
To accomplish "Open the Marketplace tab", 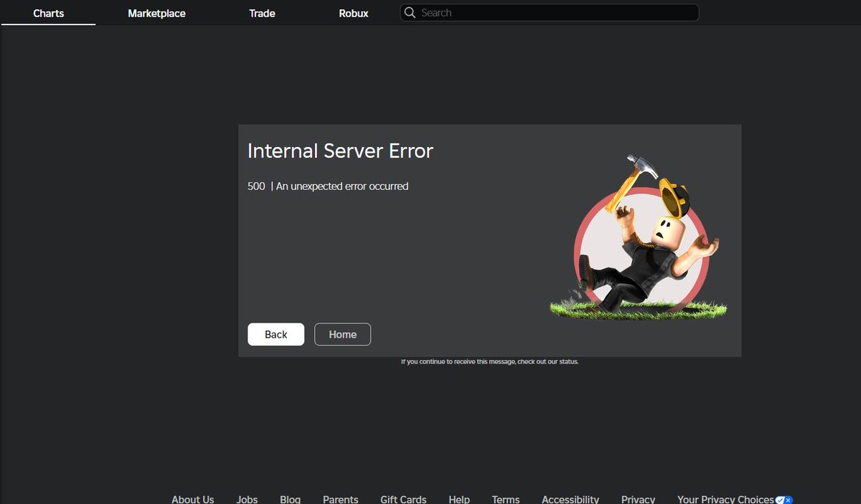I will click(156, 13).
